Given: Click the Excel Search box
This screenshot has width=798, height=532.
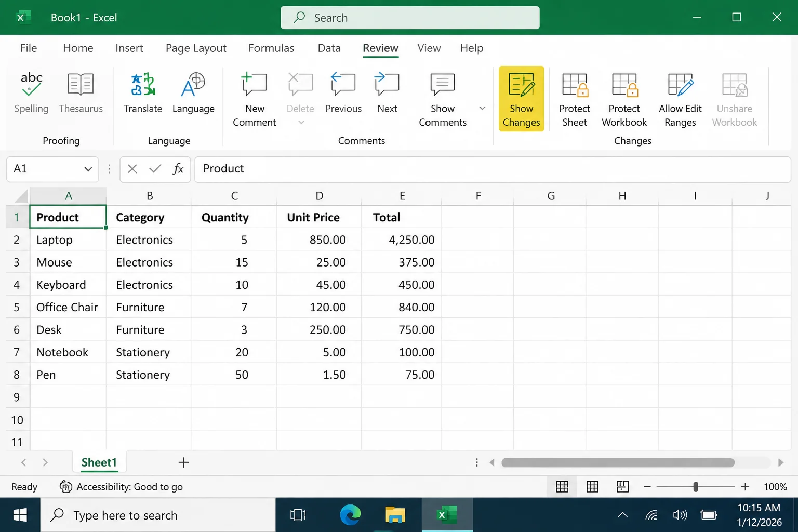Looking at the screenshot, I should [x=410, y=18].
